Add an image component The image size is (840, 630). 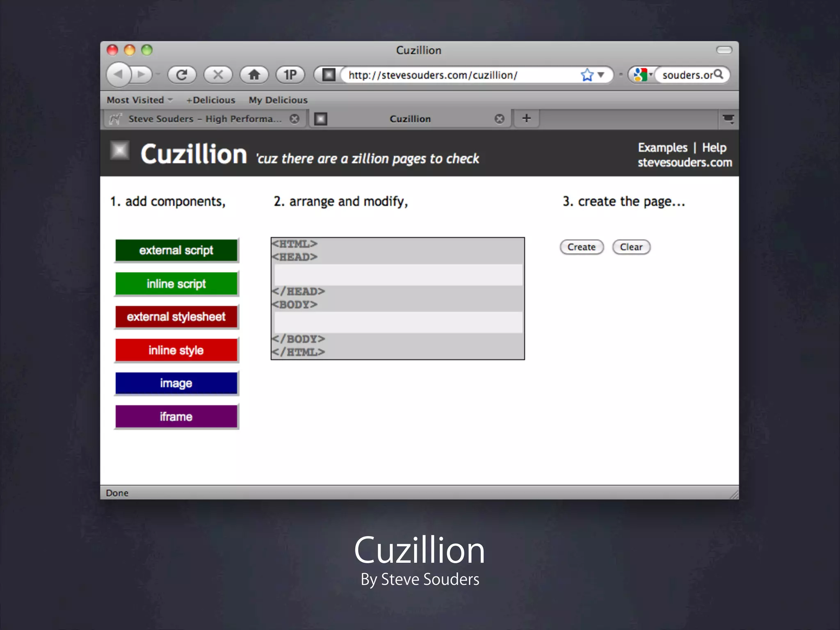click(x=176, y=383)
